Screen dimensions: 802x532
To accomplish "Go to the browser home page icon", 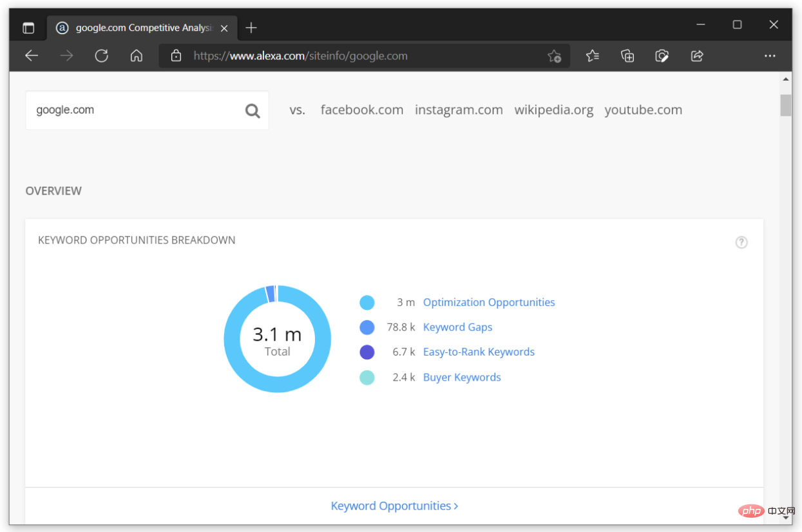I will [x=136, y=56].
